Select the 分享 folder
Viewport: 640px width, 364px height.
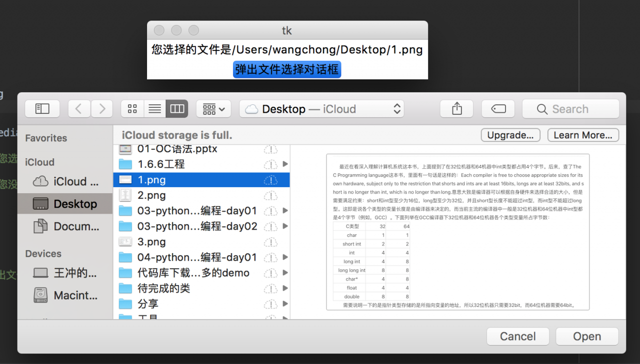click(201, 304)
